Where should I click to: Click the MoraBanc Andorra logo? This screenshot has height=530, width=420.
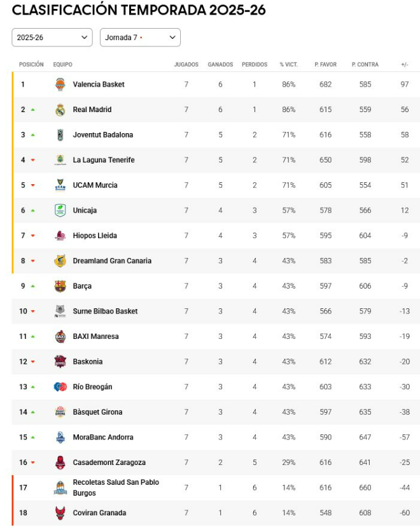point(60,438)
